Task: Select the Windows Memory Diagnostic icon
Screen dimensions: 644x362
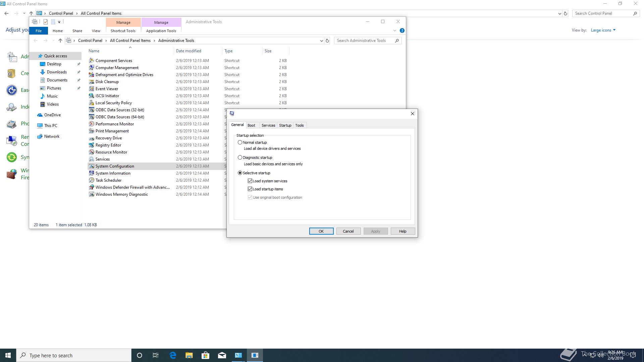Action: coord(91,194)
